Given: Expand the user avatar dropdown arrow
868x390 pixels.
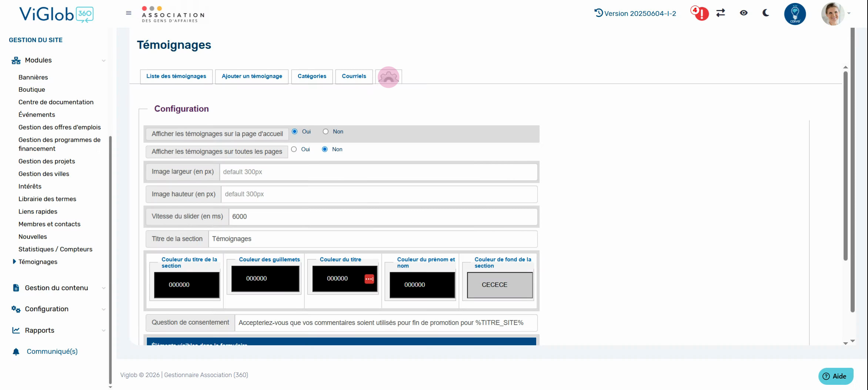Looking at the screenshot, I should point(849,13).
